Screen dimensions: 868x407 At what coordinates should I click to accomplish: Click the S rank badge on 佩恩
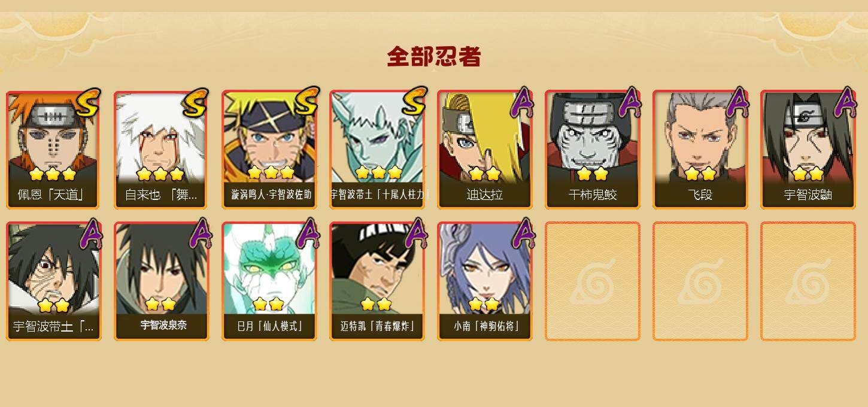[x=88, y=102]
